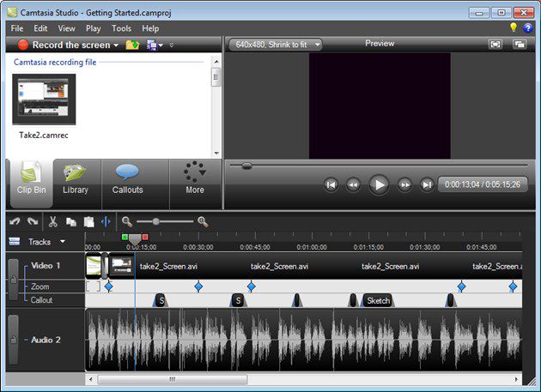The height and width of the screenshot is (392, 541).
Task: Click the 0:00:13;04 / 0:05:15;26 time display
Action: 483,184
